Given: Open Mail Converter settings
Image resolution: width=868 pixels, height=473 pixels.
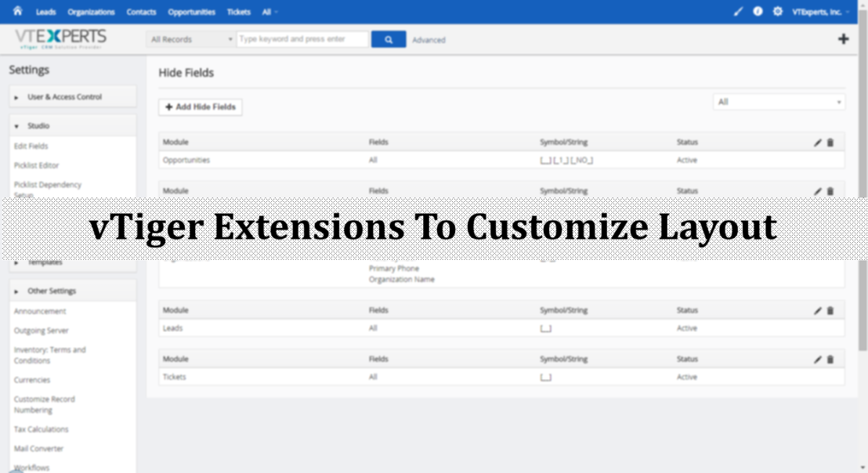Looking at the screenshot, I should click(39, 449).
